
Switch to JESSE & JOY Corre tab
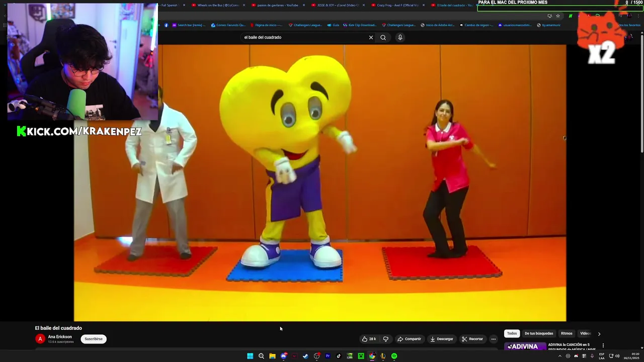(336, 5)
